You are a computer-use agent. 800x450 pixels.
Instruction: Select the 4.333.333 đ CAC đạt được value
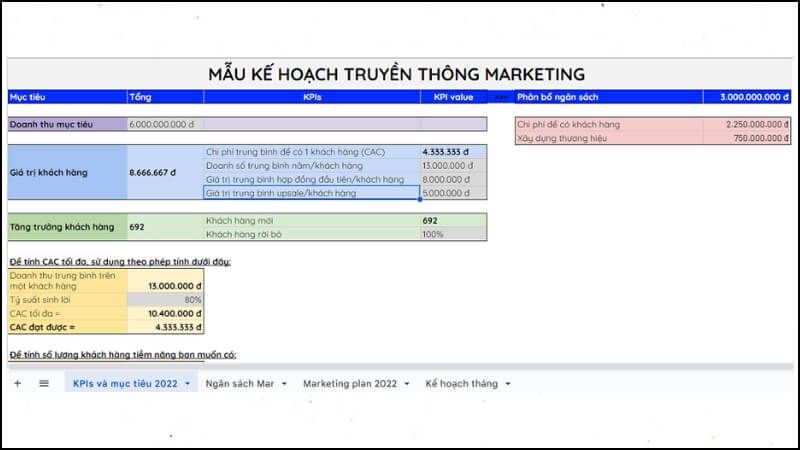(165, 327)
